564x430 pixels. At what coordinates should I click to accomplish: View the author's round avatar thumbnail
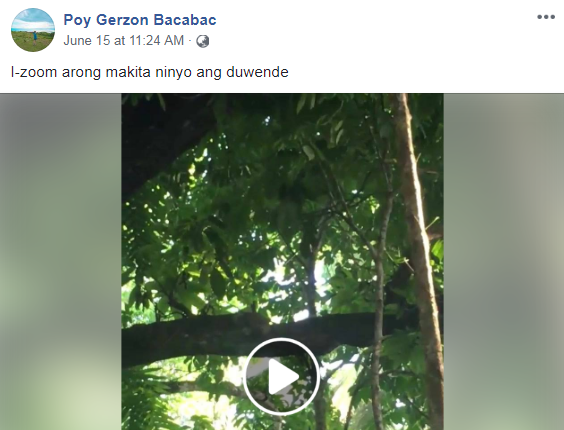(x=33, y=30)
